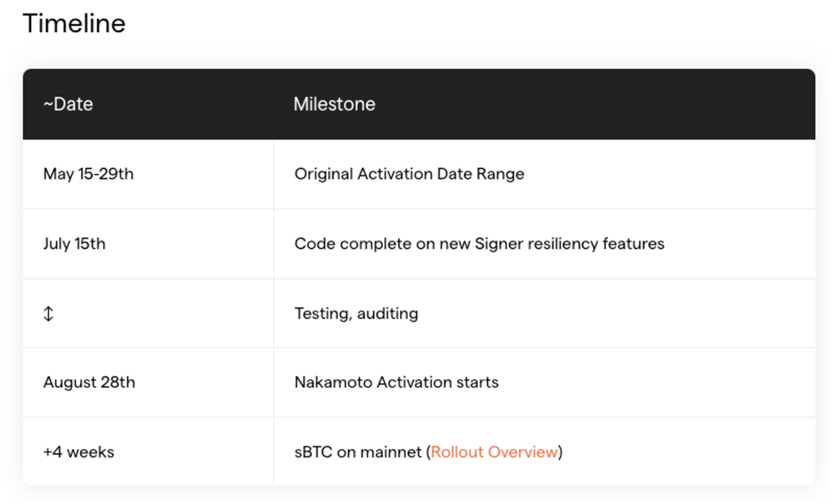Click the word 'auditing' in the table
839x504 pixels.
(x=388, y=314)
